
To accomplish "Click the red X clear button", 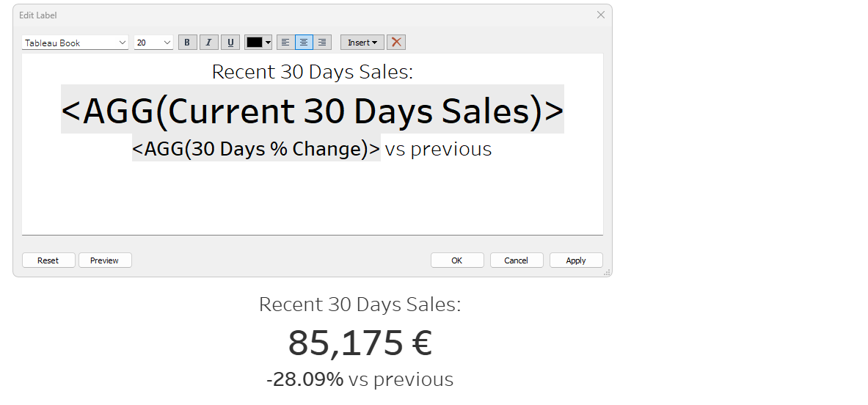I will click(395, 43).
